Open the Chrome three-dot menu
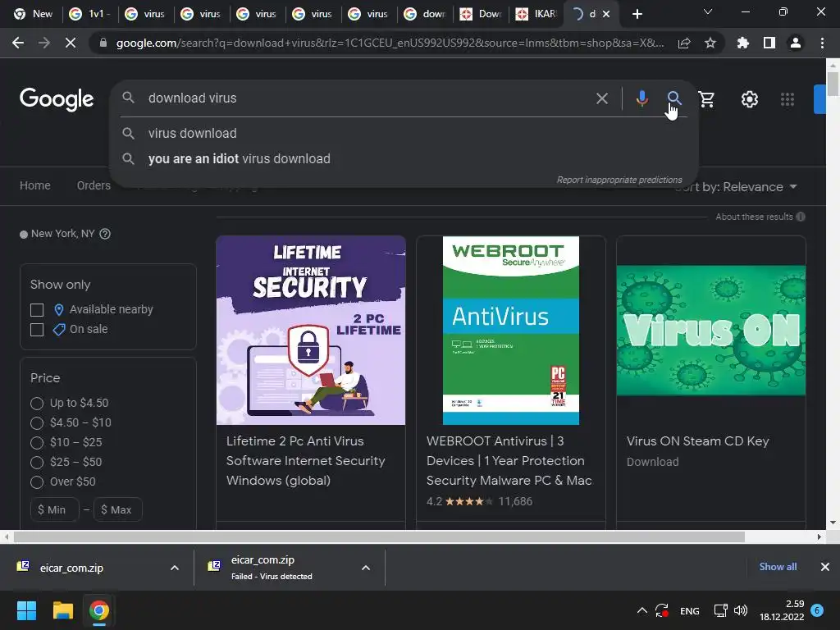Screen dimensions: 840x630 (x=822, y=43)
